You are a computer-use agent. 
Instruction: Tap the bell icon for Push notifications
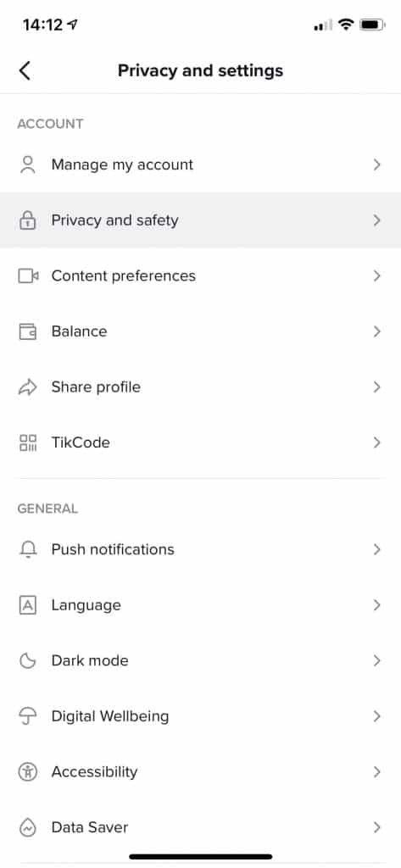point(28,549)
